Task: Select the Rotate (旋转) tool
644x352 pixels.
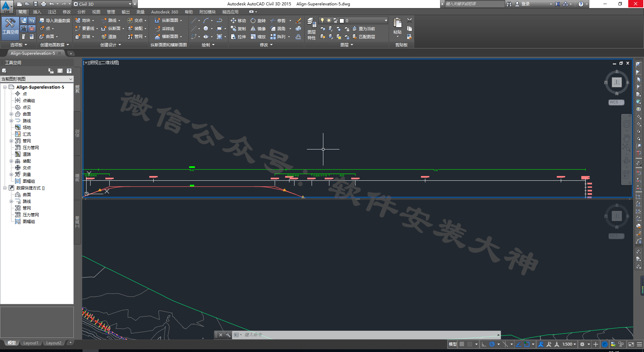Action: pyautogui.click(x=258, y=20)
